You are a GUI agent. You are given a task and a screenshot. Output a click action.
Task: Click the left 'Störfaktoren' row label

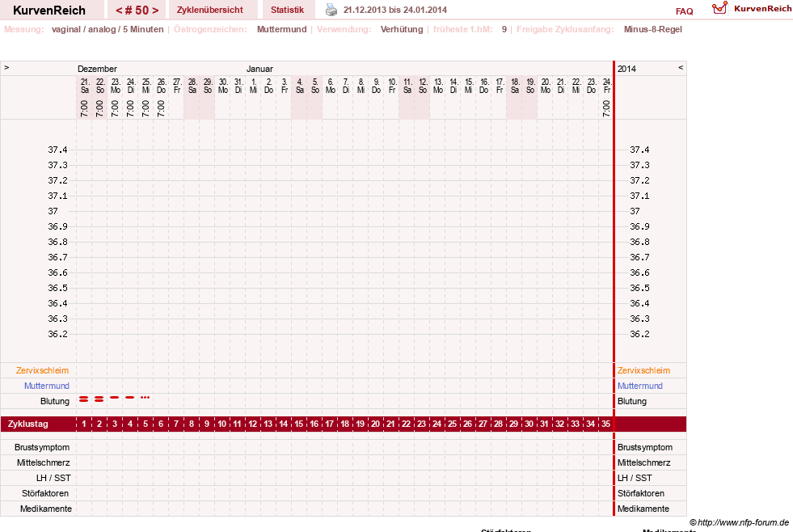coord(45,493)
